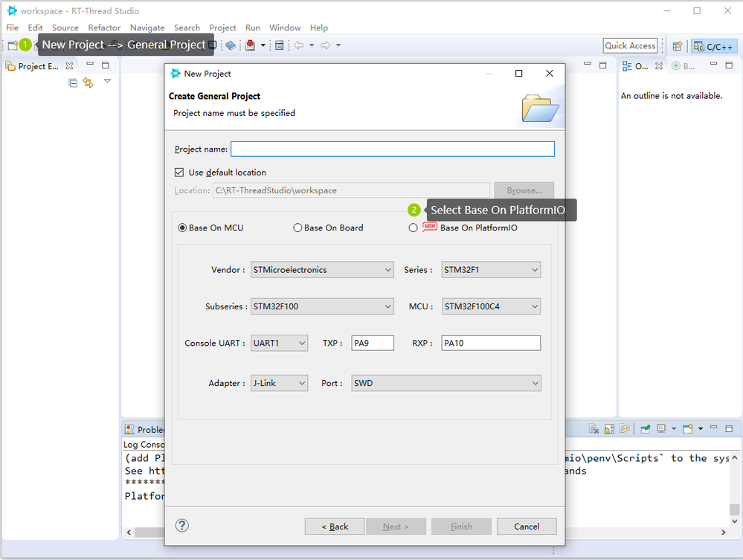
Task: Click the back navigation arrow in toolbar
Action: (298, 45)
